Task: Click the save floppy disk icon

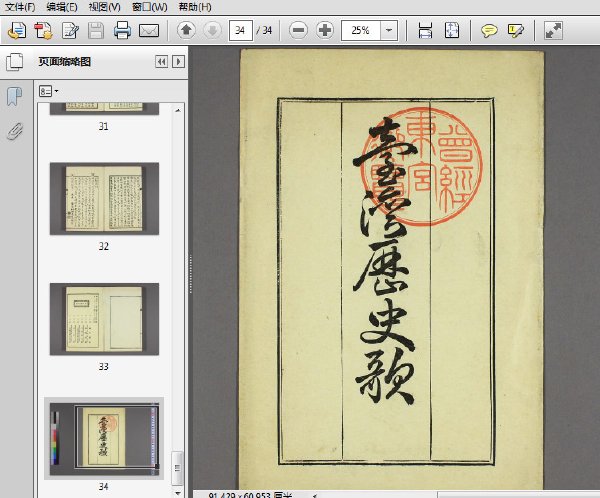Action: [96, 31]
